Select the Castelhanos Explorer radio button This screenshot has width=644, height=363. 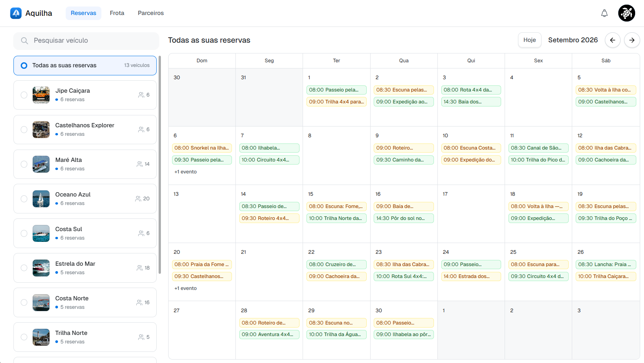point(24,130)
